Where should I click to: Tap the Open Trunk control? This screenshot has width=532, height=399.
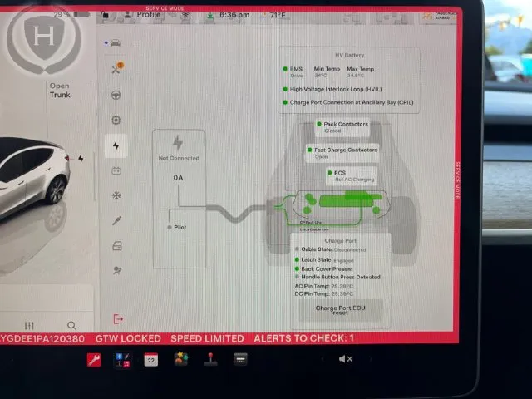coord(60,91)
